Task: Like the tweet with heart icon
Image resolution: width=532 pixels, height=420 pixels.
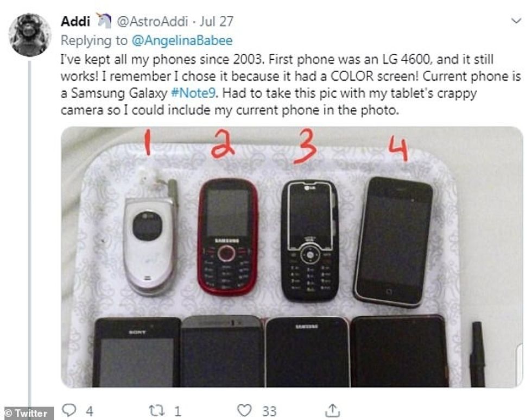Action: [244, 411]
